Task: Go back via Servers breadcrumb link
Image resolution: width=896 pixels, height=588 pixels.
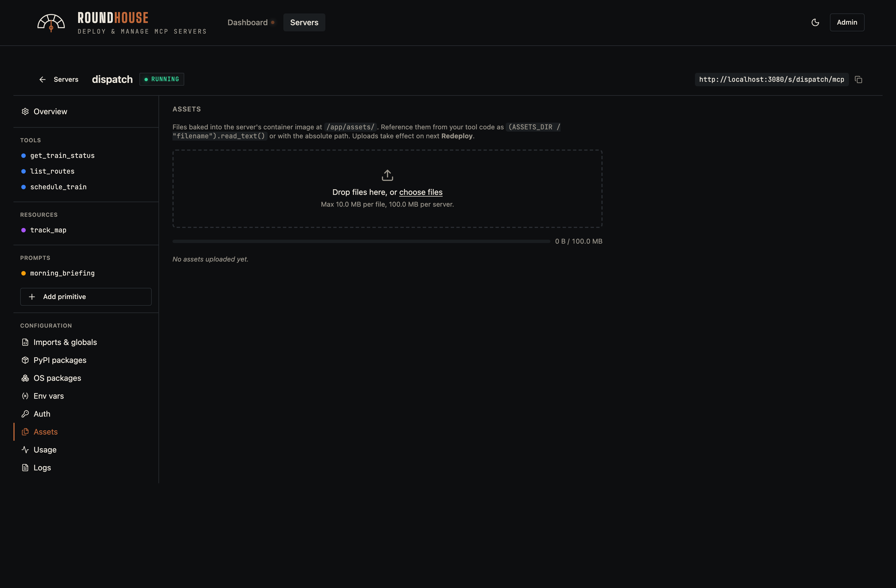Action: pos(66,80)
